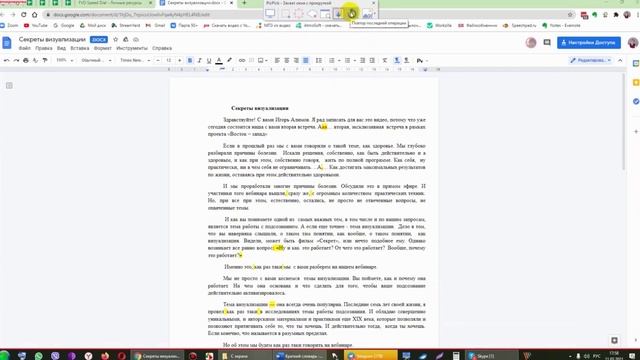640x360 pixels.
Task: Toggle underline formatting
Action: coord(209,60)
